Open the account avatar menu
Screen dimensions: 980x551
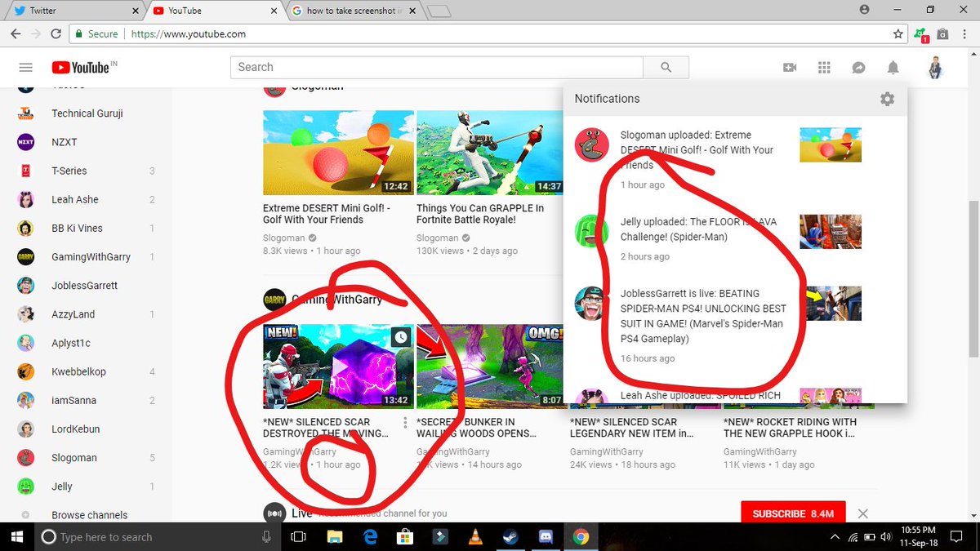pos(936,68)
